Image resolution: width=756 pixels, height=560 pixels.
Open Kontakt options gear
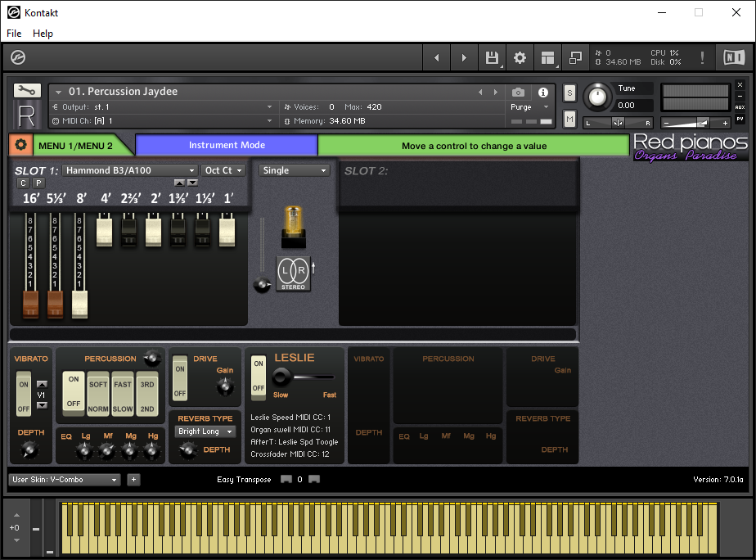(520, 58)
